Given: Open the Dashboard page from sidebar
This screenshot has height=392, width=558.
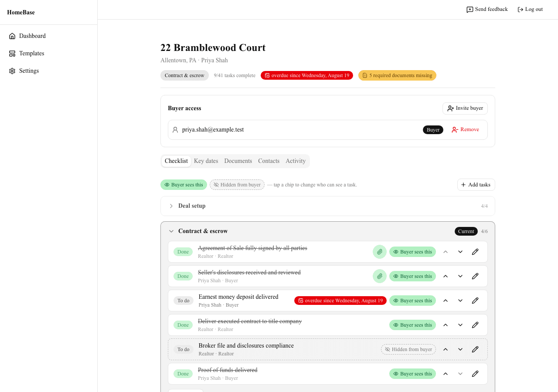Looking at the screenshot, I should [48, 36].
